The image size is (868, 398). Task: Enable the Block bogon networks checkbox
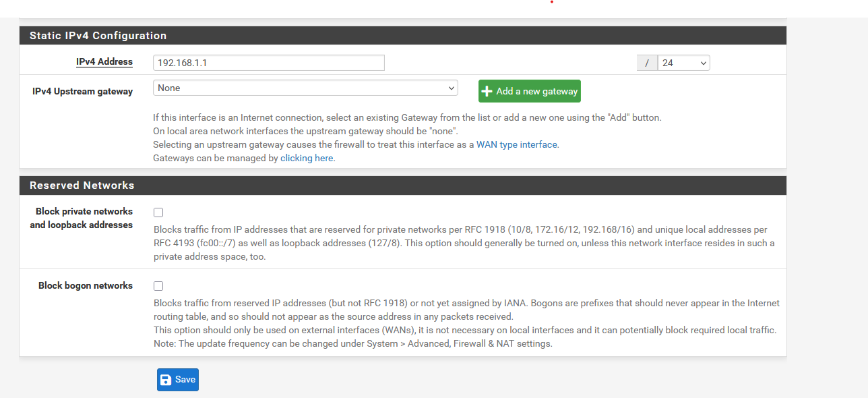[x=158, y=286]
